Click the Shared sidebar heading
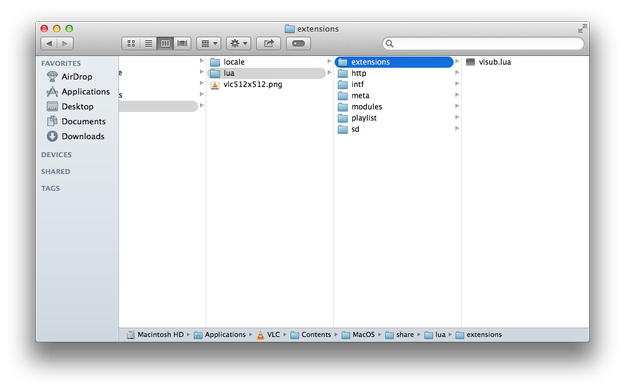The image size is (625, 391). click(55, 171)
